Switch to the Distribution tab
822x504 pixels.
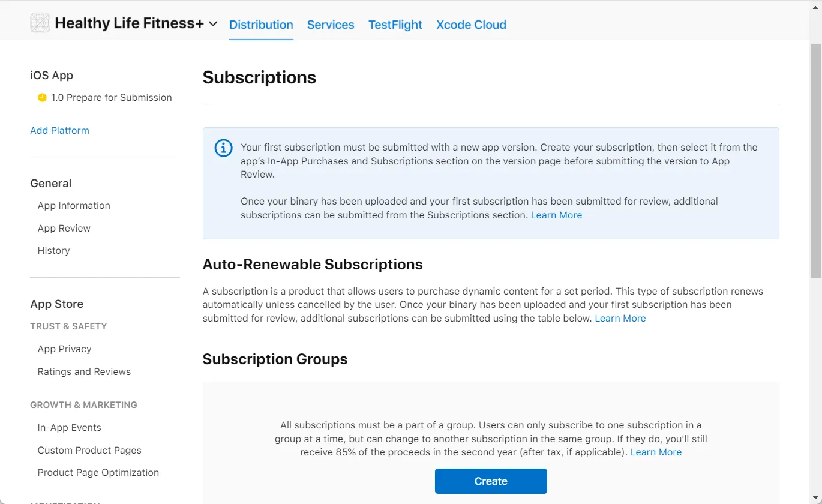click(x=261, y=25)
